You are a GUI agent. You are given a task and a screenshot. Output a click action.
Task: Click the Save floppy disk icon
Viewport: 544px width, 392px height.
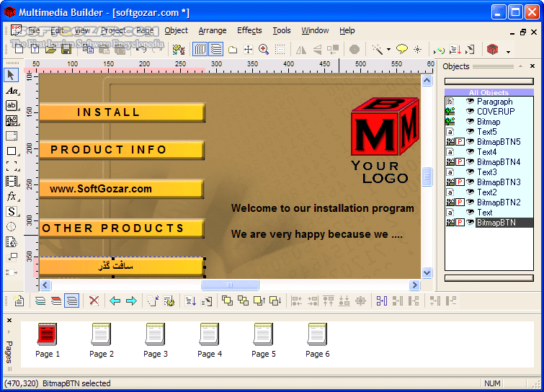click(x=66, y=50)
